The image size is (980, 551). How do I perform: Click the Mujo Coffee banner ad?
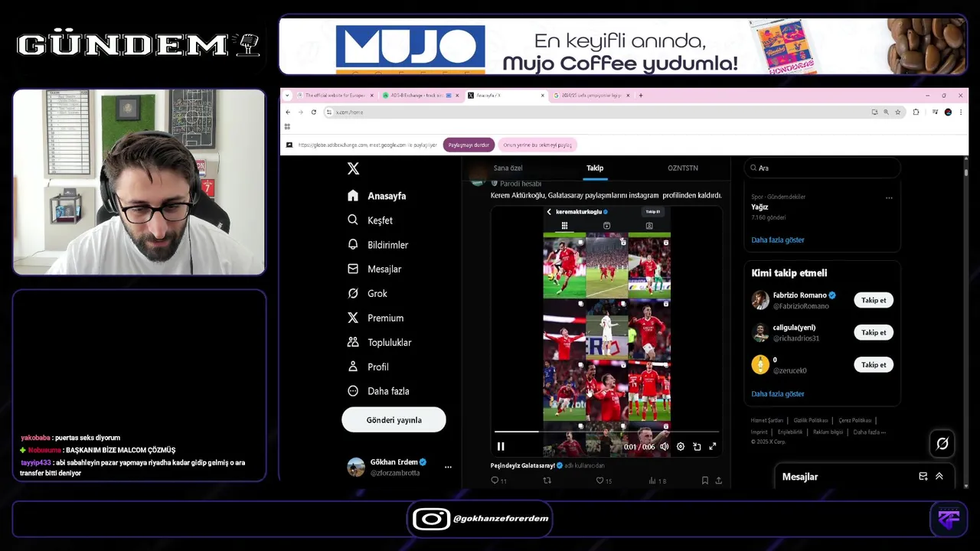click(623, 46)
